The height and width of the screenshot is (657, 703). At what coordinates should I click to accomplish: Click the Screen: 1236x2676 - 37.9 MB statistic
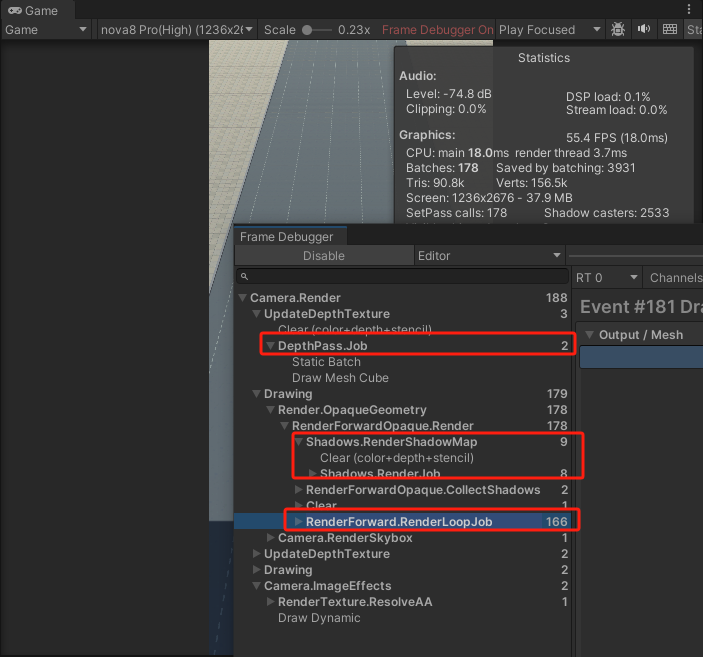coord(489,198)
